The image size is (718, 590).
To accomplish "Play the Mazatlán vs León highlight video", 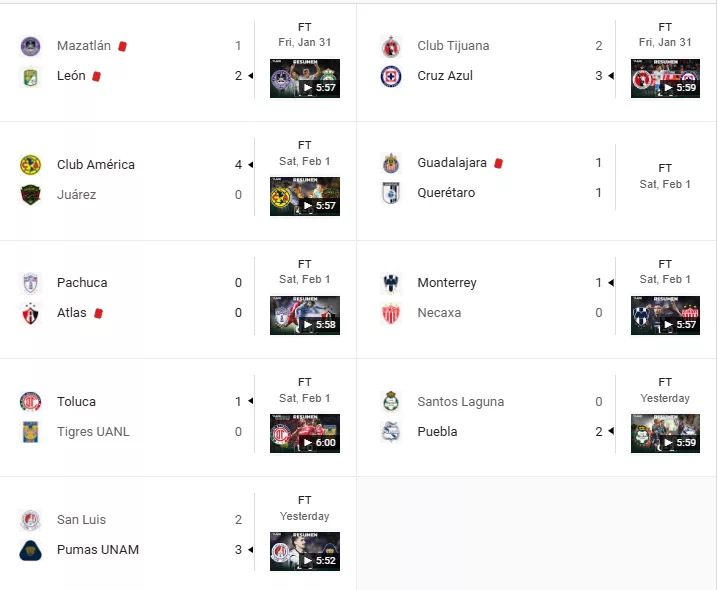I will (305, 78).
